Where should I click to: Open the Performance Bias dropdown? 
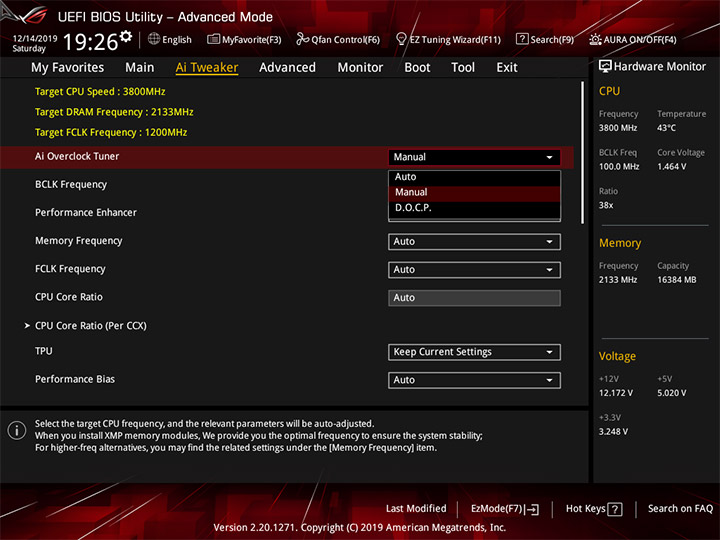pos(474,380)
